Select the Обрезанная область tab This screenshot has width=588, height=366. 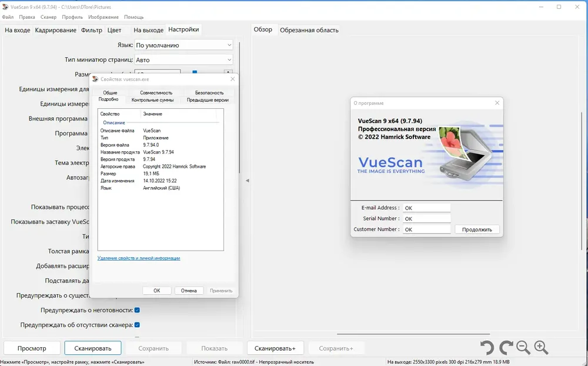[x=309, y=30]
